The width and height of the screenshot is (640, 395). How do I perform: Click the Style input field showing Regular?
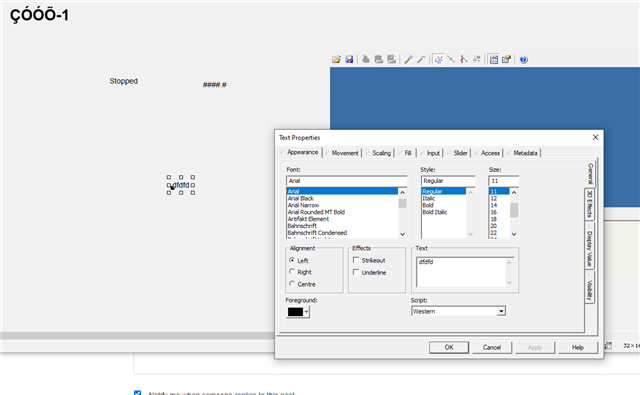click(x=448, y=181)
